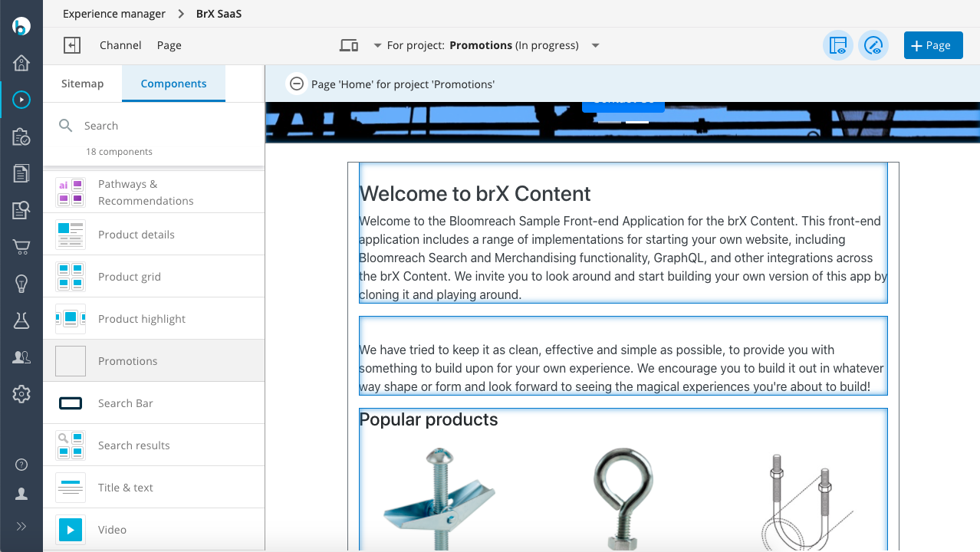This screenshot has height=552, width=980.
Task: Open the document search icon in sidebar
Action: pos(21,210)
